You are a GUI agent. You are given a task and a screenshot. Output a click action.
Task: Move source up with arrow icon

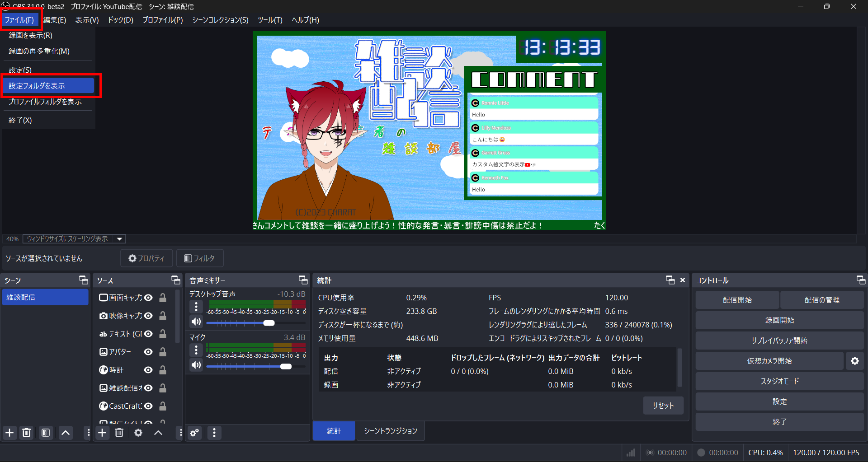click(158, 433)
